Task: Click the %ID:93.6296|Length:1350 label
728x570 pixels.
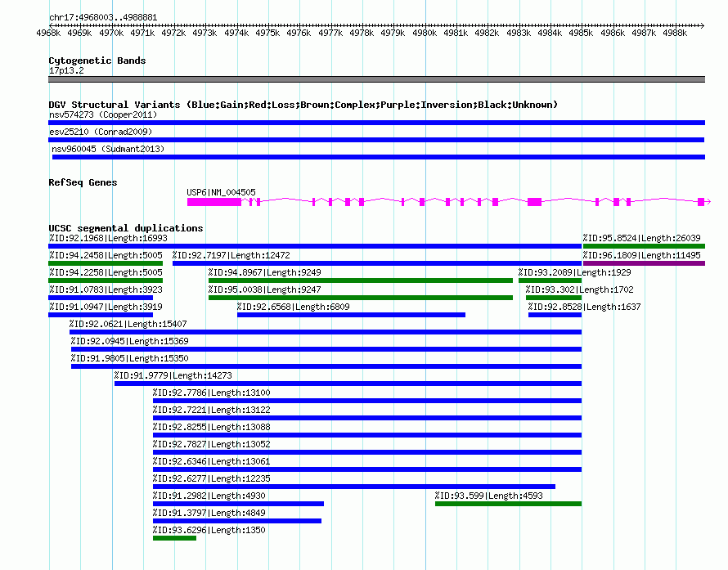Action: tap(209, 530)
